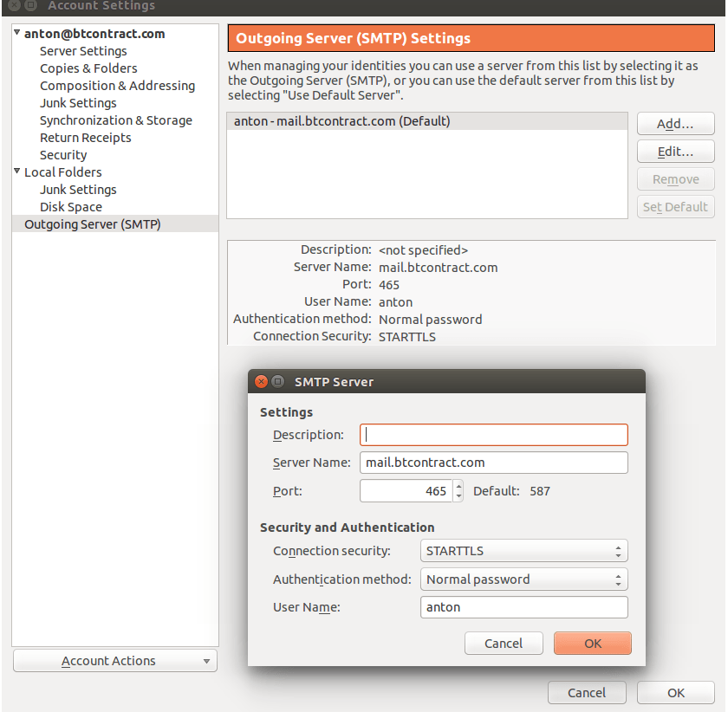The height and width of the screenshot is (712, 728).
Task: Select Outgoing Server (SMTP) in sidebar
Action: [x=93, y=224]
